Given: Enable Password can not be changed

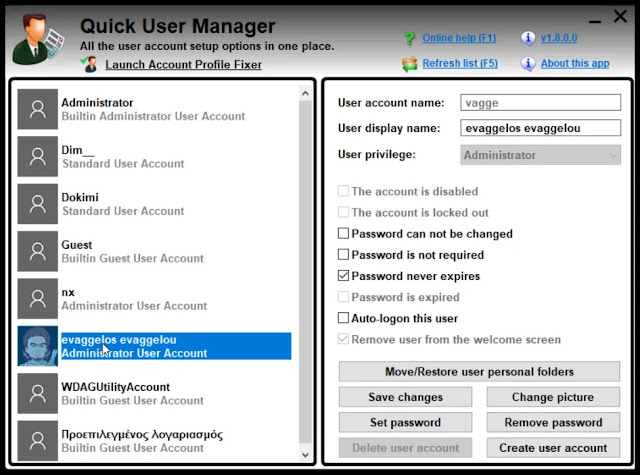Looking at the screenshot, I should coord(343,233).
